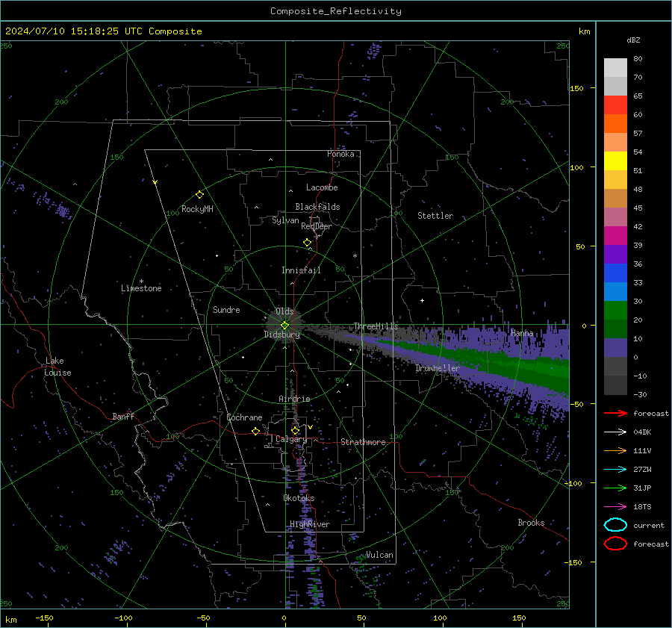Click the Cochrane town label

(x=244, y=417)
